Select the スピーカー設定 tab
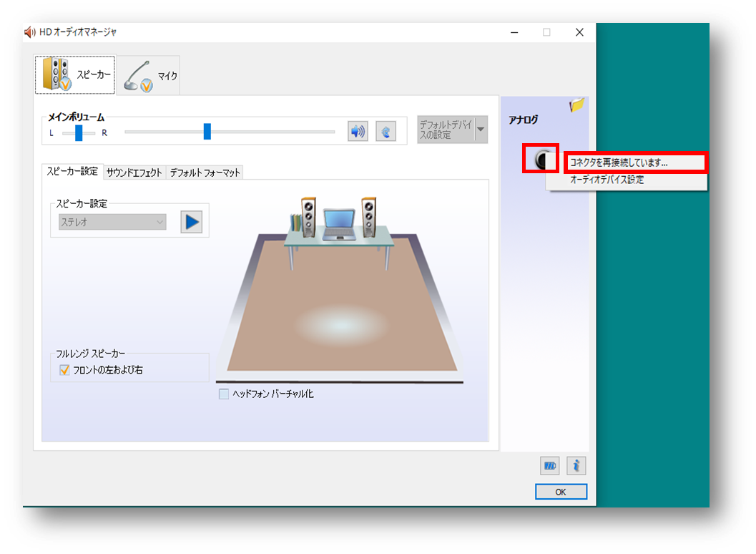756x554 pixels. pos(72,171)
